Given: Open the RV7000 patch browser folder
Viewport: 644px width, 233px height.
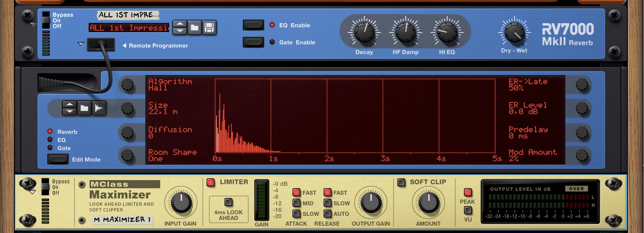Looking at the screenshot, I should coord(194,27).
